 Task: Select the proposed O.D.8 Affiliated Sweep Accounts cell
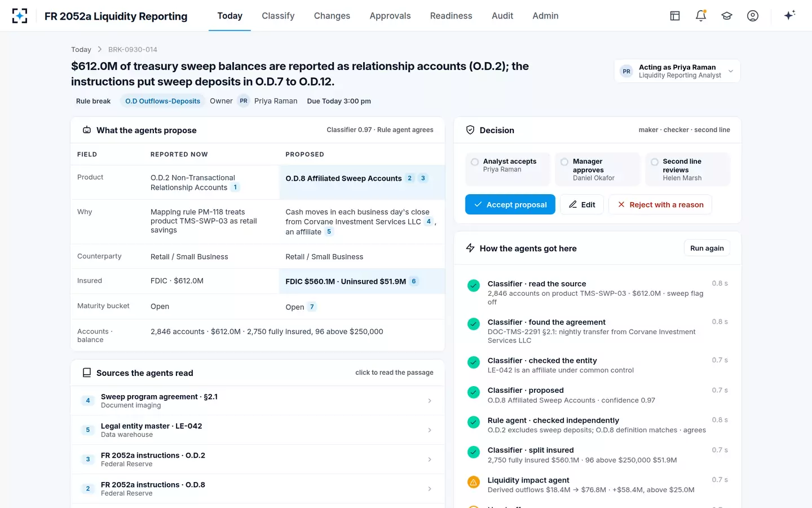(362, 182)
